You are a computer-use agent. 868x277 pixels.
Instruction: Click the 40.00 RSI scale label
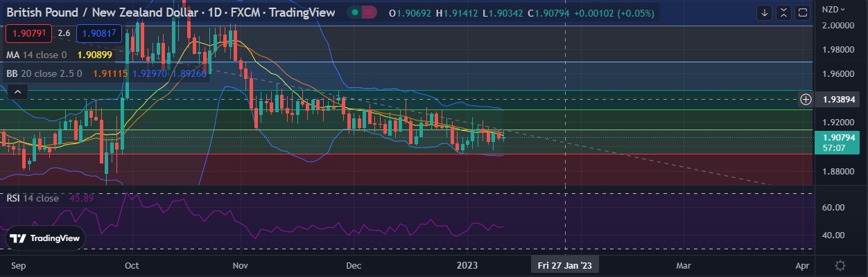(x=833, y=235)
